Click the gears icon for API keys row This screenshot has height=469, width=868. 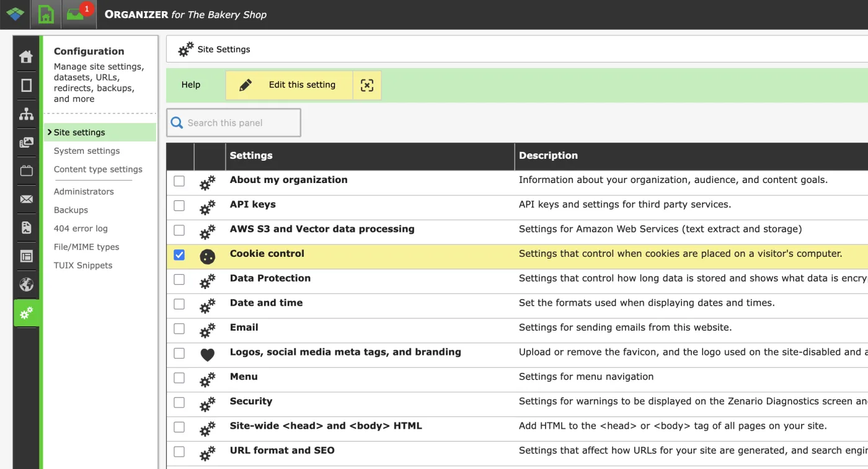(x=207, y=207)
